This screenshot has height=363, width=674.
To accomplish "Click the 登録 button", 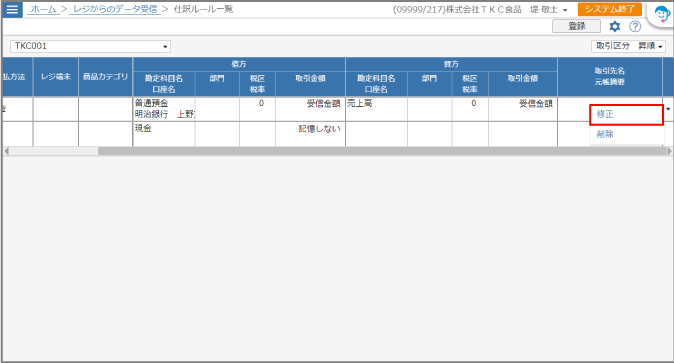I will [576, 26].
